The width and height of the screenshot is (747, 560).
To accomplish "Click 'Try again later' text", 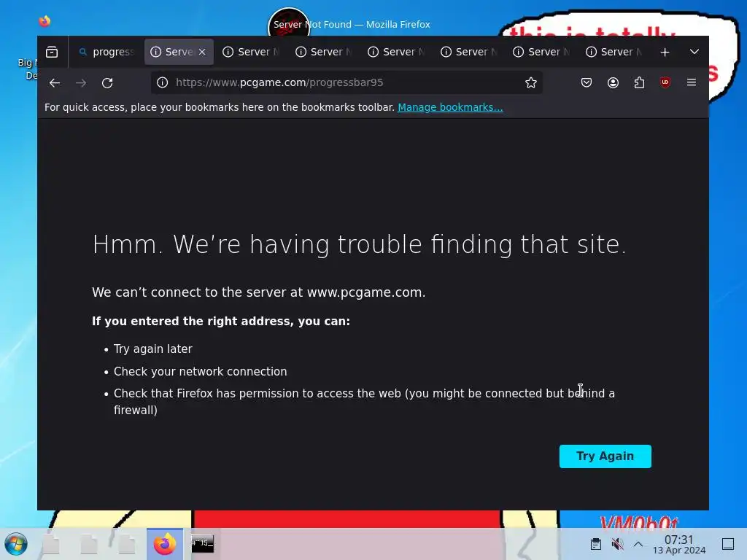I will tap(153, 349).
